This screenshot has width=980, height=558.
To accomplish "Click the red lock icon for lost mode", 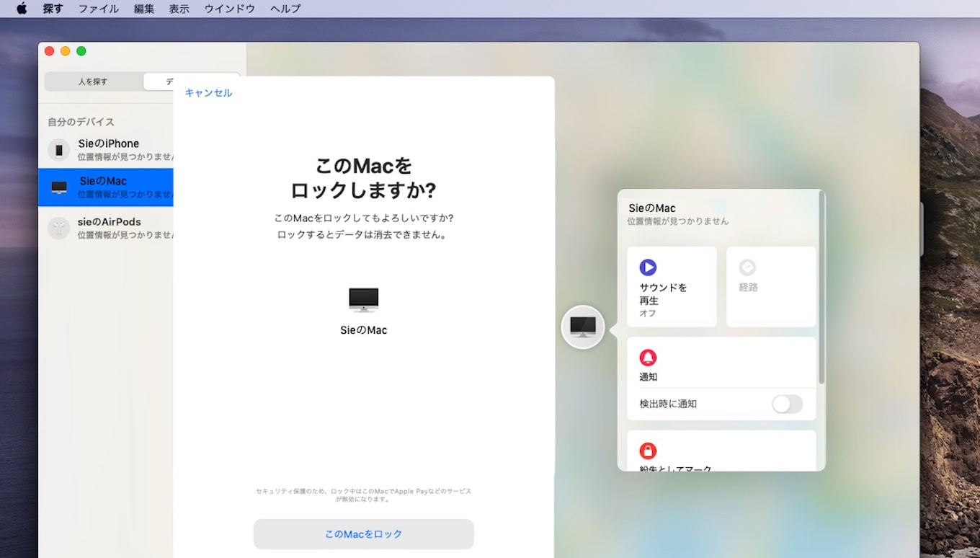I will coord(648,451).
